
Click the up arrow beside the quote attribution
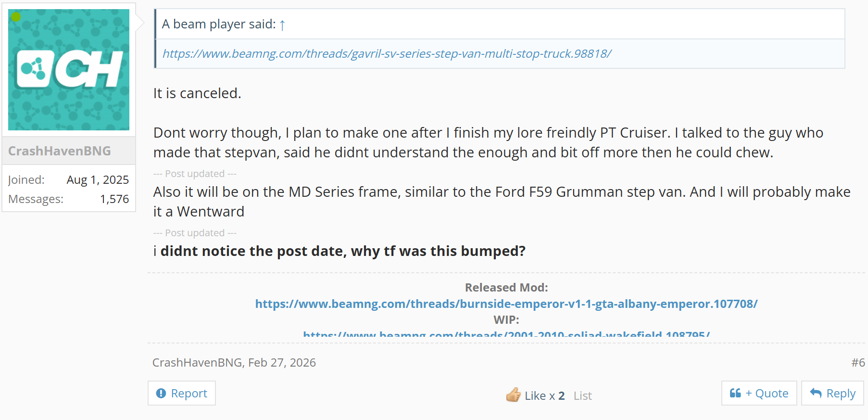point(282,25)
